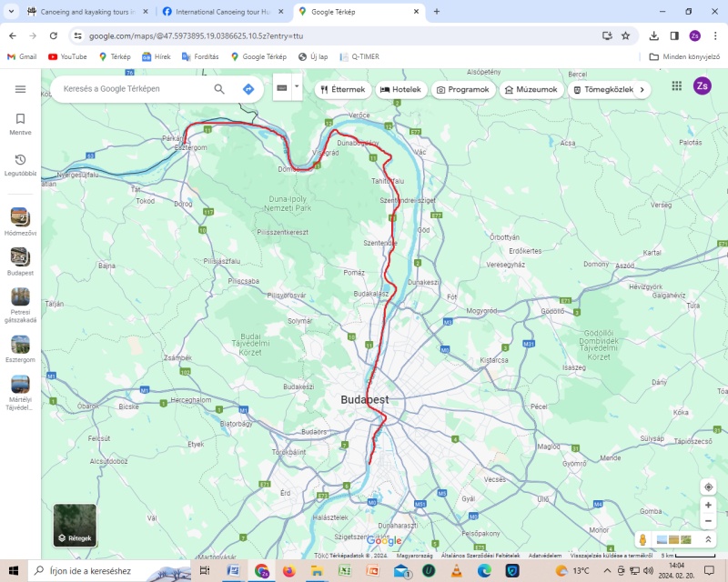Click the browser address bar URL

point(196,35)
